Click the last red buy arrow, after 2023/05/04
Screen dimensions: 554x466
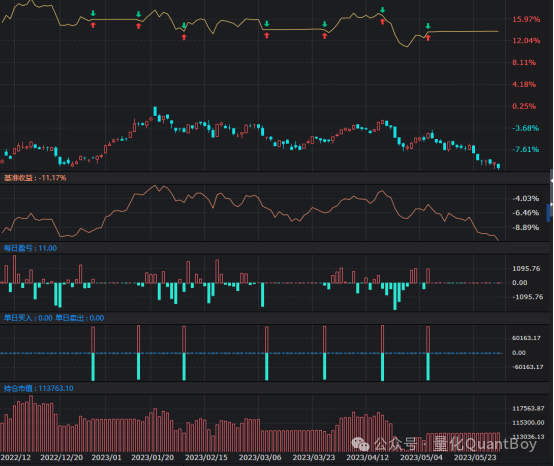[428, 38]
